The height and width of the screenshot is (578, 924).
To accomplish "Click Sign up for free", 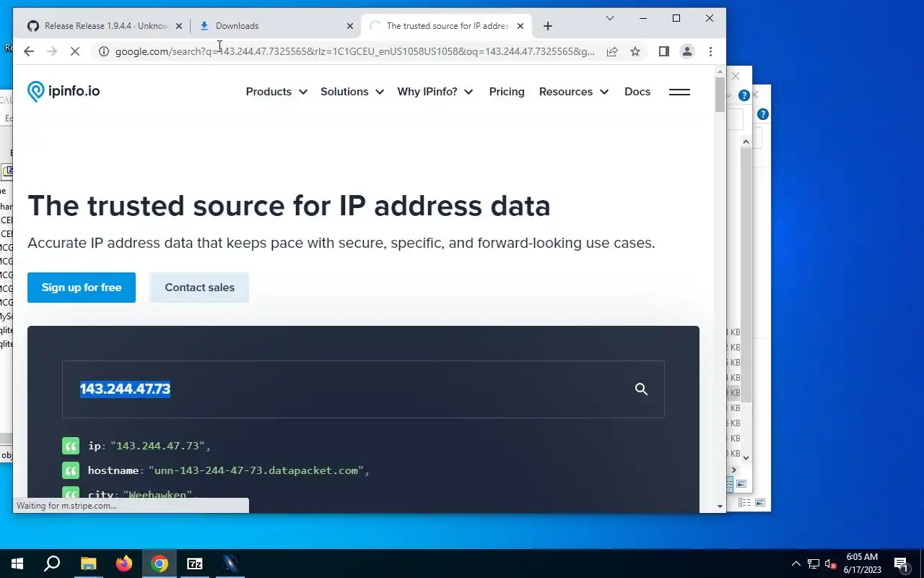I will [82, 288].
